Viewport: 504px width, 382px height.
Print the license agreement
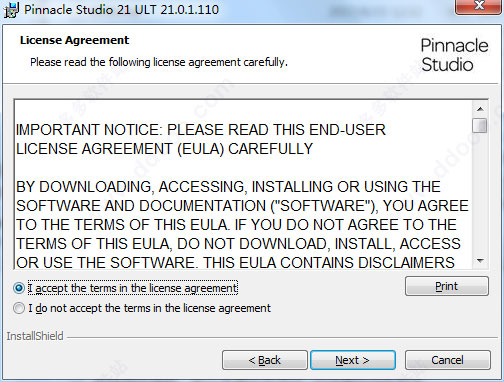pyautogui.click(x=447, y=286)
